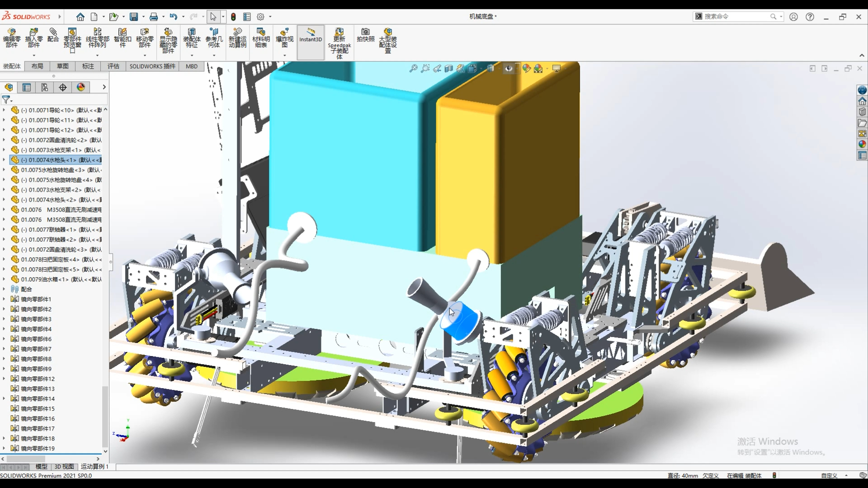Open the FeatureManager design tree tab
Image resolution: width=868 pixels, height=488 pixels.
[x=9, y=87]
